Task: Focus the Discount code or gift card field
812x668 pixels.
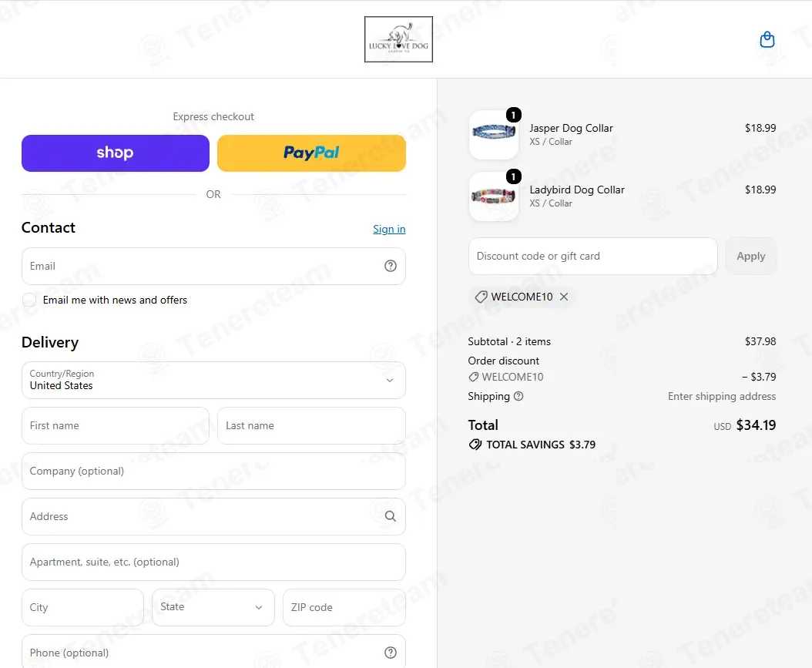Action: tap(592, 256)
